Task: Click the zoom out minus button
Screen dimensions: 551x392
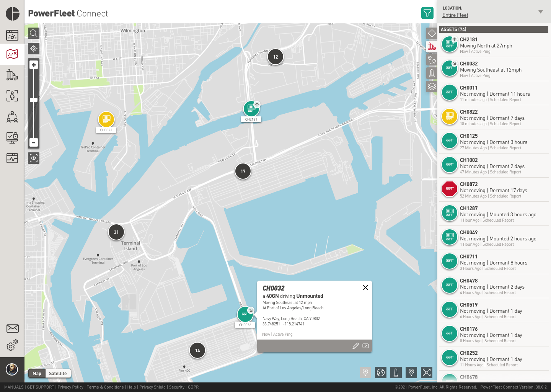Action: coord(34,142)
